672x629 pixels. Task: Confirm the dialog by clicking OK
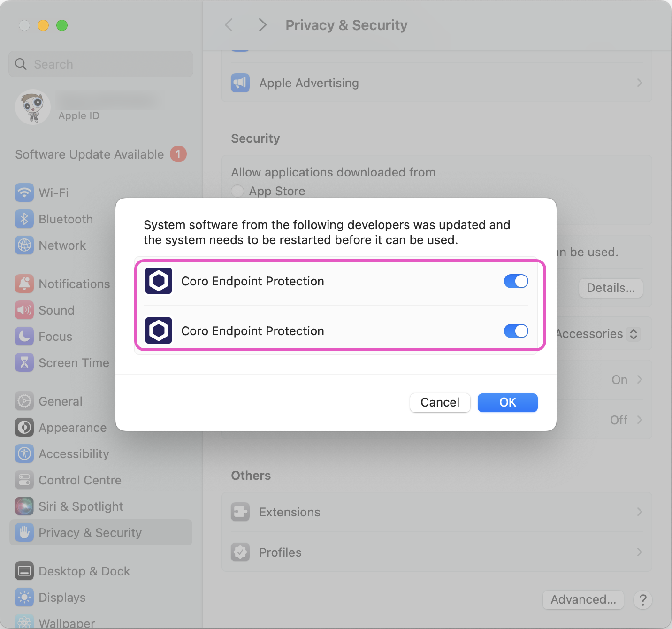pyautogui.click(x=507, y=402)
